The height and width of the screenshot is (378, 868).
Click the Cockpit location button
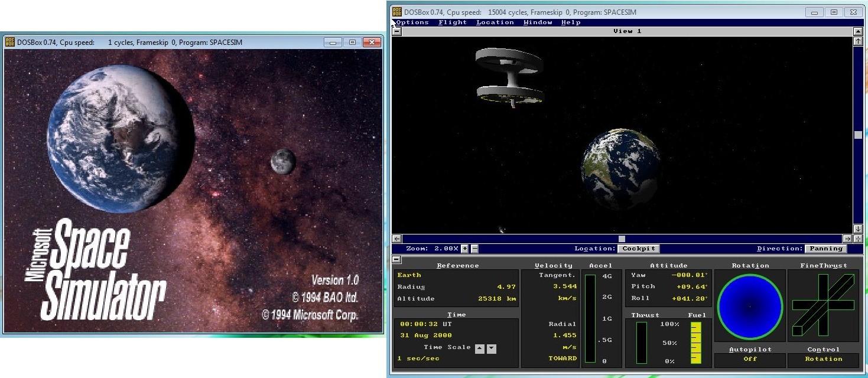click(x=638, y=249)
